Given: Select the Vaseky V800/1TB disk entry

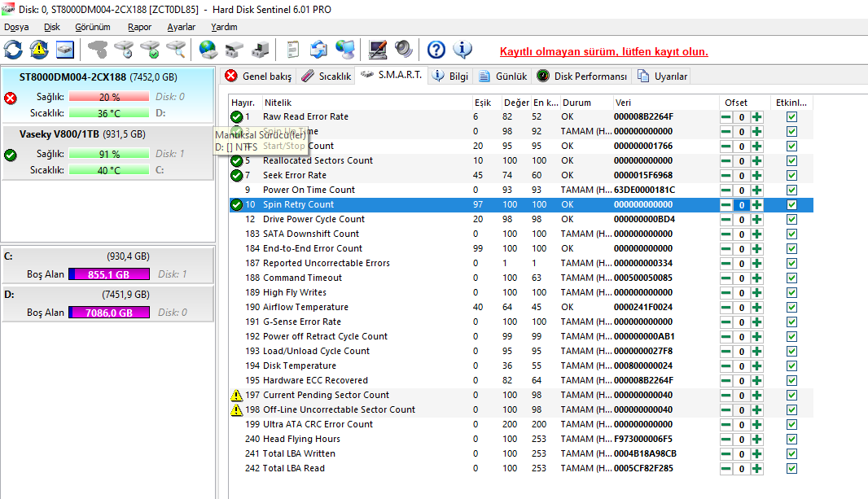Looking at the screenshot, I should tap(108, 153).
